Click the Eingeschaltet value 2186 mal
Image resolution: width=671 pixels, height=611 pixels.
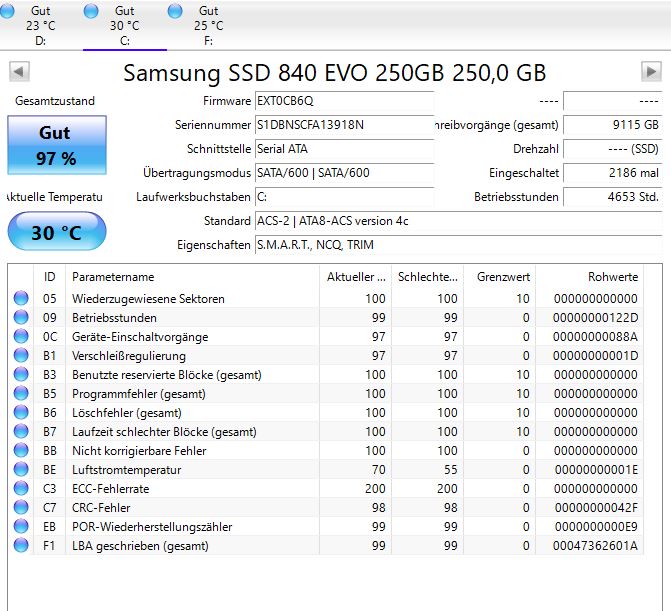tap(612, 173)
